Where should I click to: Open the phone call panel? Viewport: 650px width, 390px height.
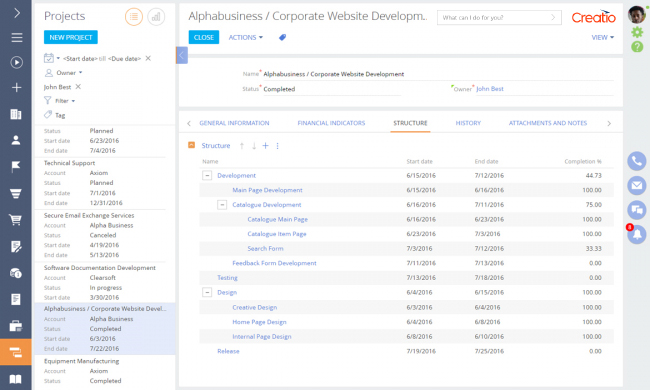tap(637, 161)
